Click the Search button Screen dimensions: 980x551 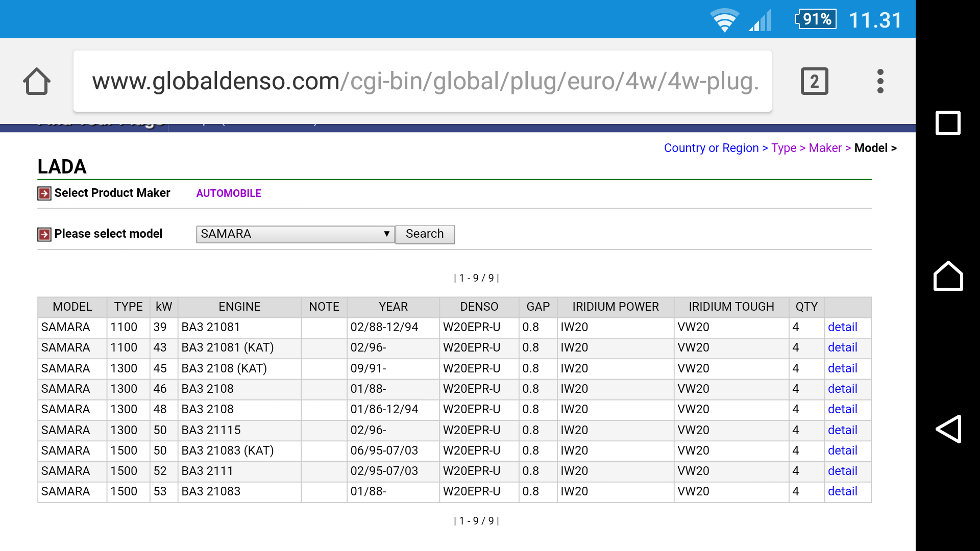click(425, 234)
